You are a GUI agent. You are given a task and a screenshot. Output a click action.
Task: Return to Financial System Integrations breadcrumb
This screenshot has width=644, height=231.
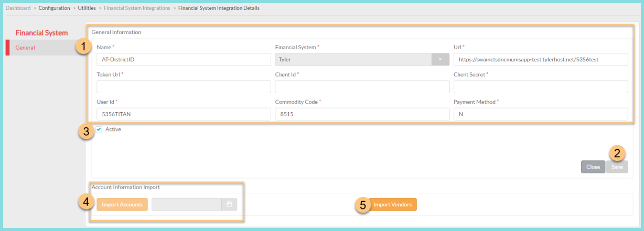[x=137, y=8]
